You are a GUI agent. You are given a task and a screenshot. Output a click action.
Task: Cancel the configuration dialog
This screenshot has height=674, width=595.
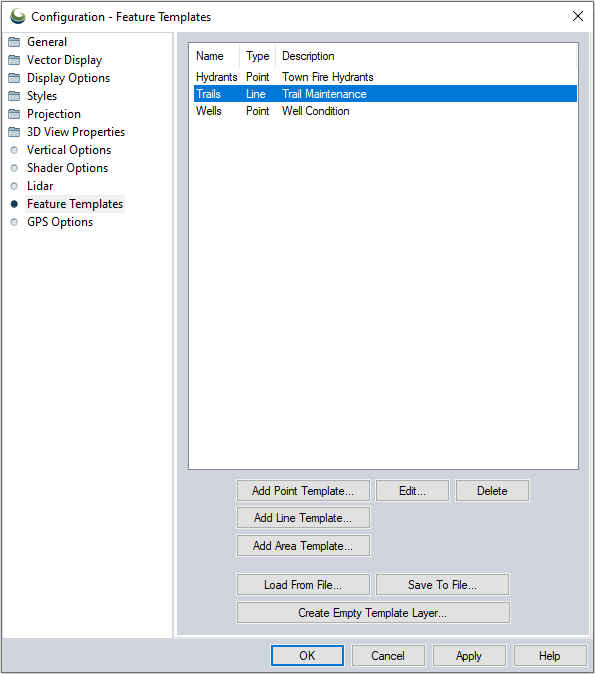tap(388, 656)
